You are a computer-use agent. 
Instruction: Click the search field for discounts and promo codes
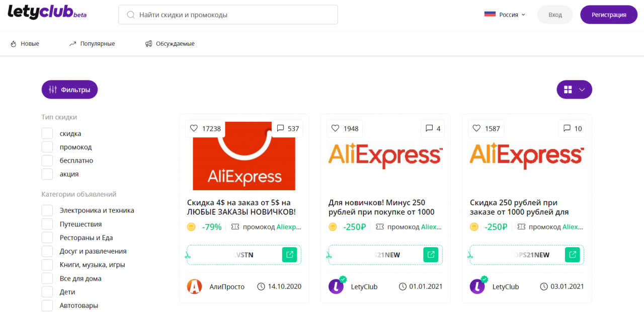coord(228,15)
